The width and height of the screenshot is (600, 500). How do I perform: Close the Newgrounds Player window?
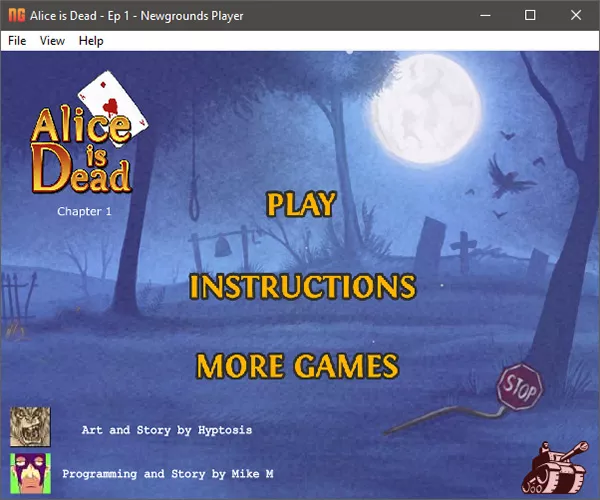pyautogui.click(x=576, y=15)
